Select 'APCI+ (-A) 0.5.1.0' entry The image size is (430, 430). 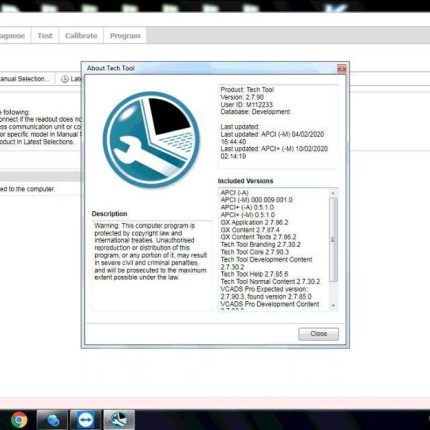[247, 207]
